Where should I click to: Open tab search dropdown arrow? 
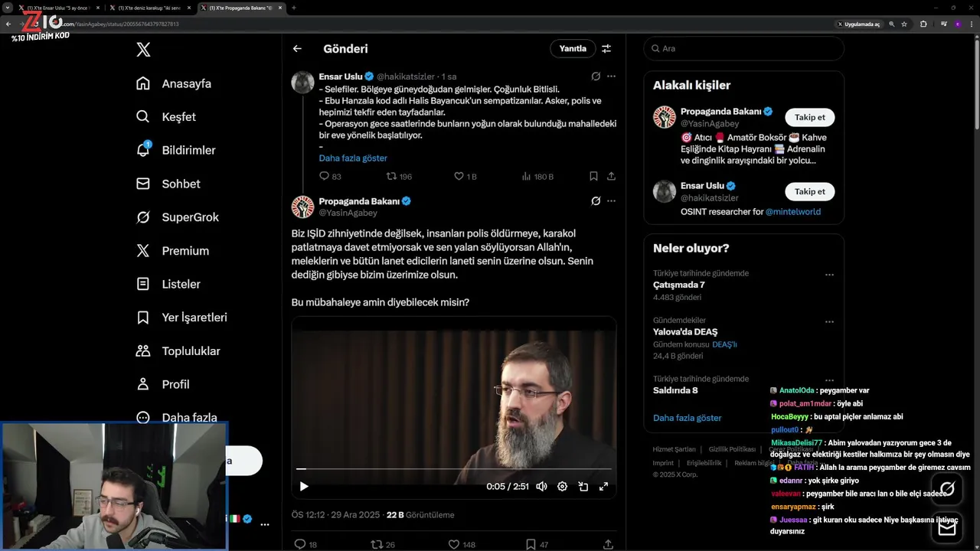(8, 8)
